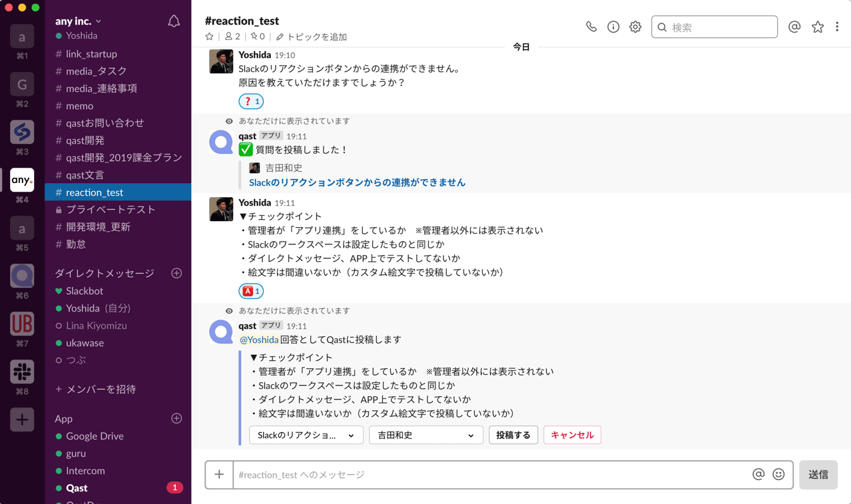Switch to the blue S workspace icon
This screenshot has width=851, height=504.
[22, 132]
